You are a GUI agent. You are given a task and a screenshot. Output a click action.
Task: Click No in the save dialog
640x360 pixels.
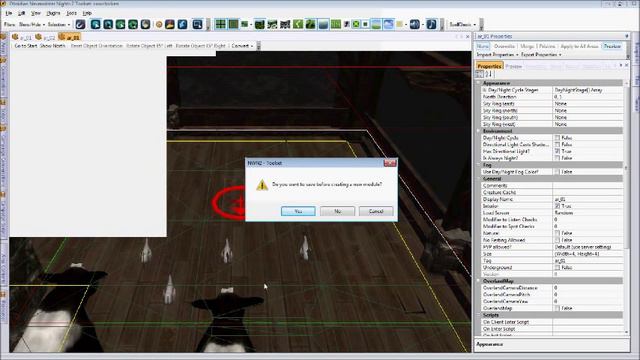(337, 211)
